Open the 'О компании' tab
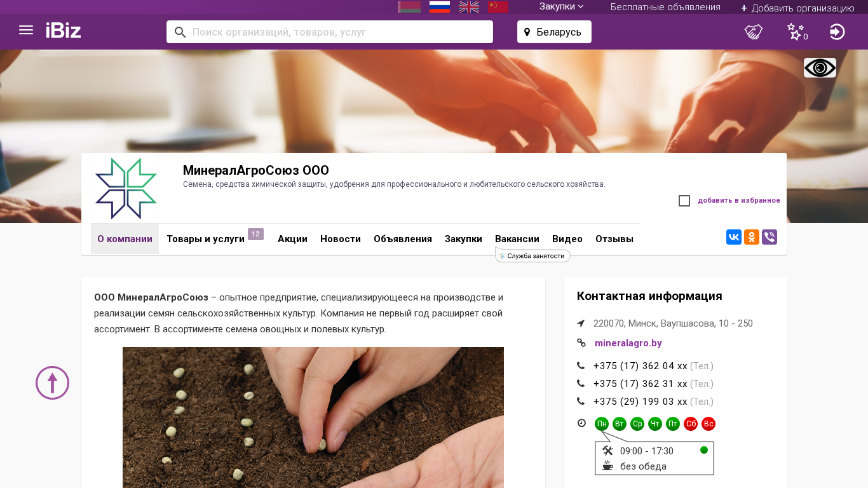868x488 pixels. pos(125,239)
